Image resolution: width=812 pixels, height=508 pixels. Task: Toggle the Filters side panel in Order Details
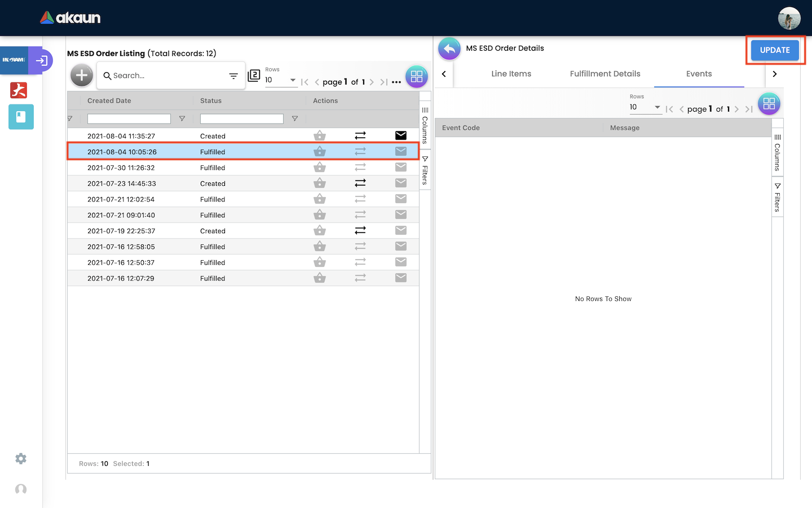pyautogui.click(x=778, y=198)
